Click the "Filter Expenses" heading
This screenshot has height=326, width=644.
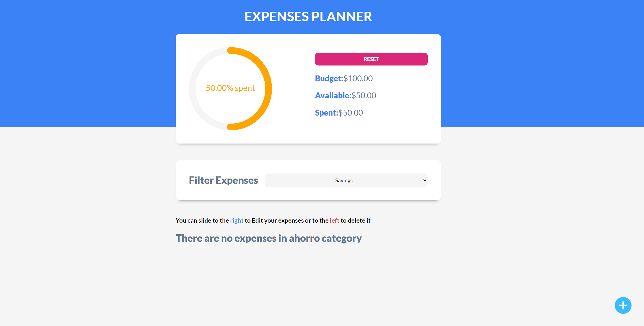223,180
